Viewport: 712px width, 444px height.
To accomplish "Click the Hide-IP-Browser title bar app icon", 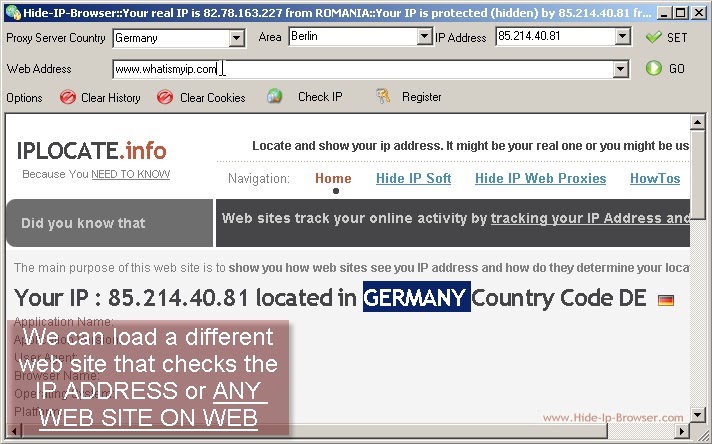I will tap(13, 12).
